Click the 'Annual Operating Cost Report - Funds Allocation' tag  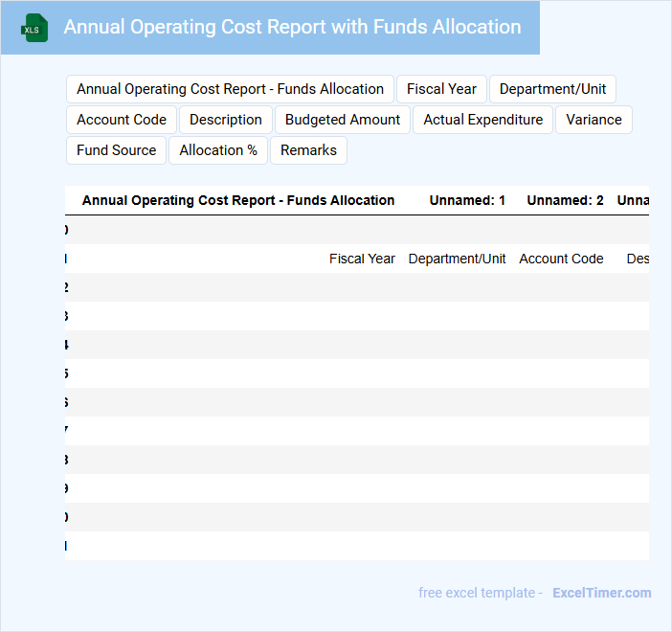click(230, 89)
